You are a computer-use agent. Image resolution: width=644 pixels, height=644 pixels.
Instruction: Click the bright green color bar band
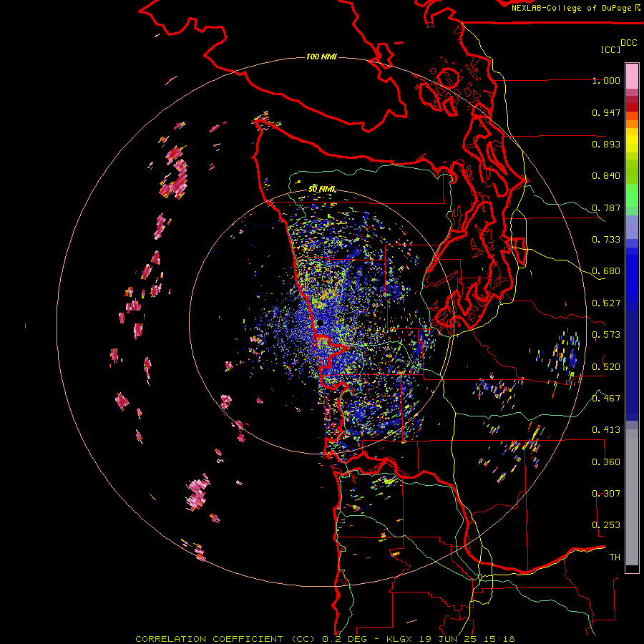632,195
